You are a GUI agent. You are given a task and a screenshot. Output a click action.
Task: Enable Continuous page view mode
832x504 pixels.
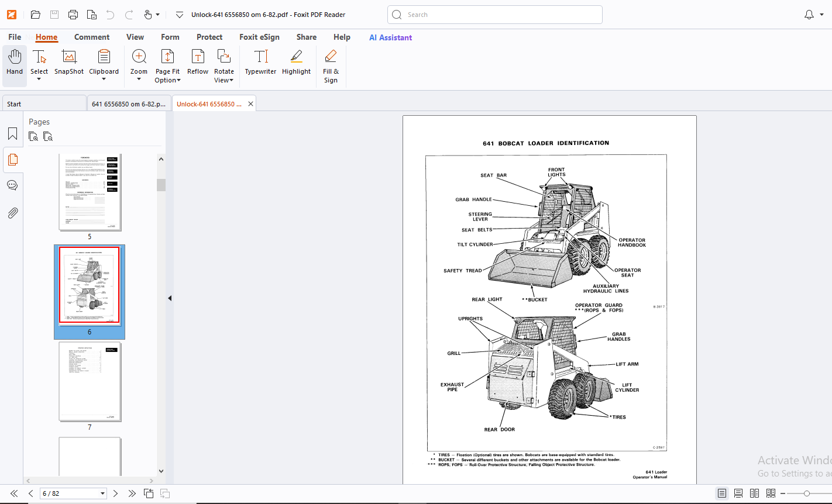738,493
